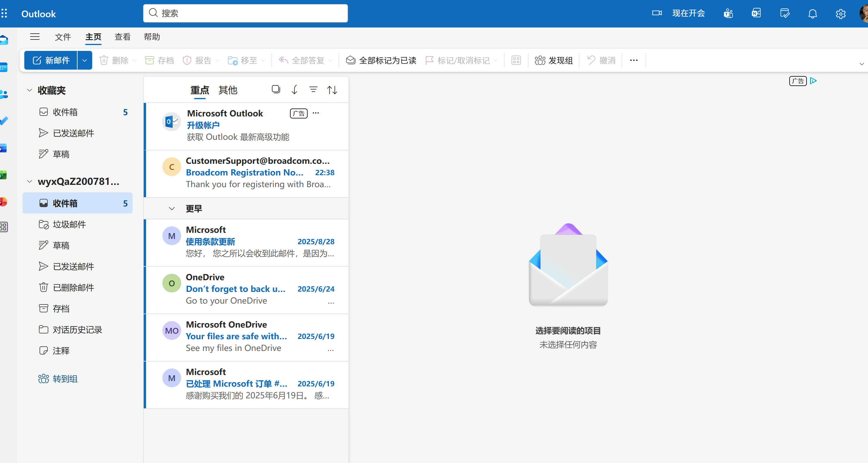Open People app in left rail
The width and height of the screenshot is (868, 463).
(4, 94)
